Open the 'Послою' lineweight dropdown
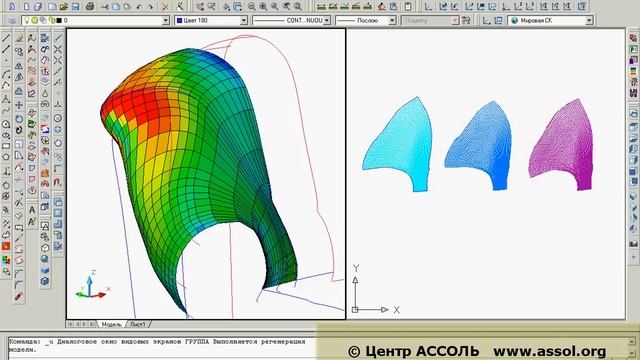Viewport: 640px width, 360px height. click(x=392, y=20)
